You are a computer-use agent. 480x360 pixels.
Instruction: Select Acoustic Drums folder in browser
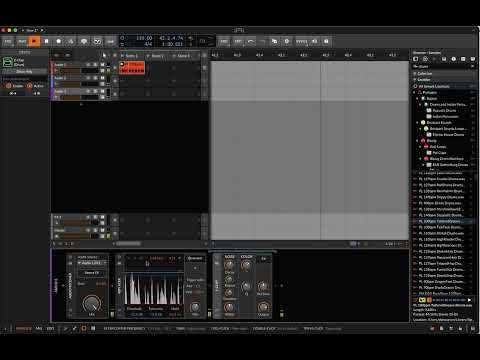(x=444, y=110)
